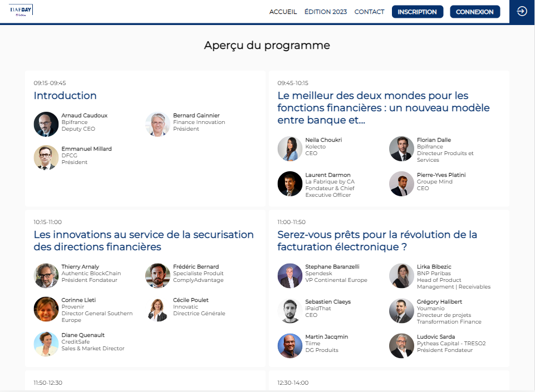Viewport: 535px width, 392px height.
Task: Click Ludovic Sarda's portrait
Action: [401, 346]
